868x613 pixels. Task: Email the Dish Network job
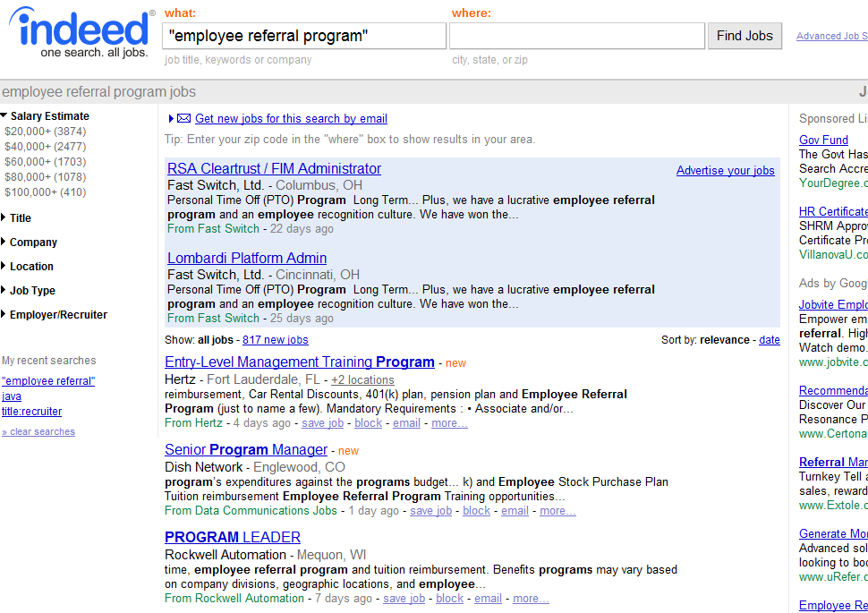(x=515, y=511)
